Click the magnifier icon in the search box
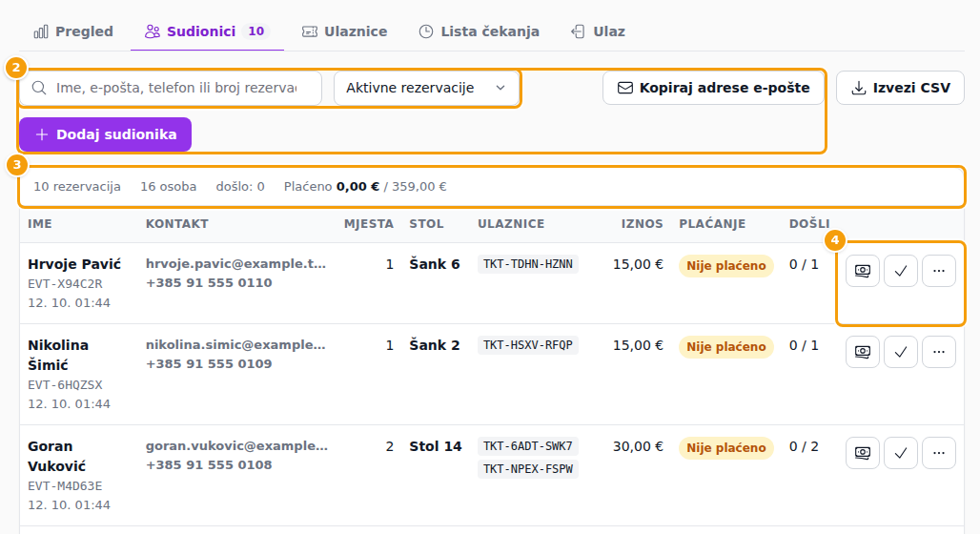This screenshot has width=980, height=534. point(39,88)
